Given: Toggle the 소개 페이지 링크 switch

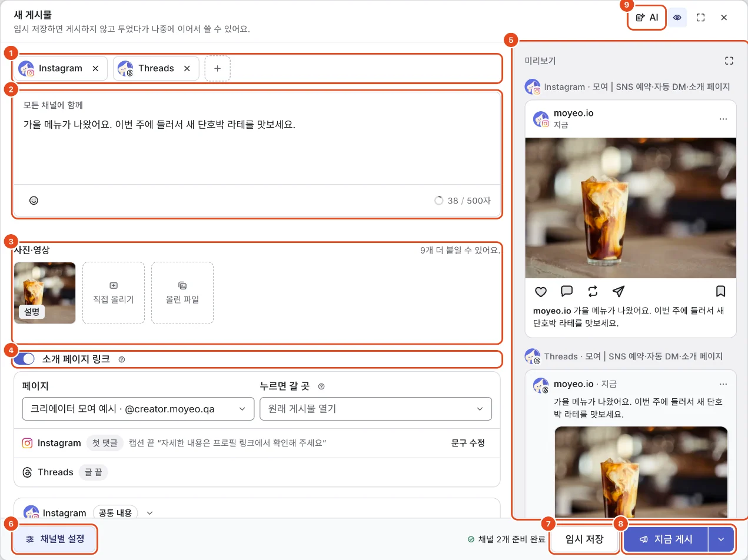Looking at the screenshot, I should pyautogui.click(x=24, y=359).
